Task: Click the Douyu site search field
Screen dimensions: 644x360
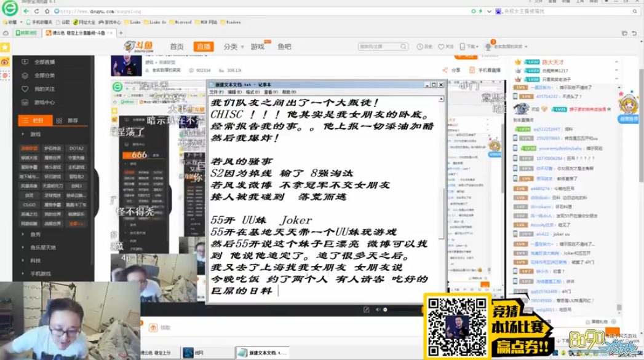Action: coord(376,47)
